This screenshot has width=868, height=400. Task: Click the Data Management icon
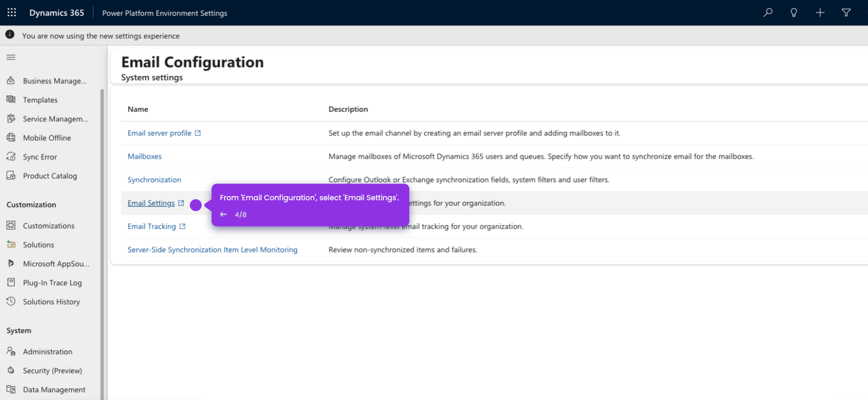coord(11,389)
